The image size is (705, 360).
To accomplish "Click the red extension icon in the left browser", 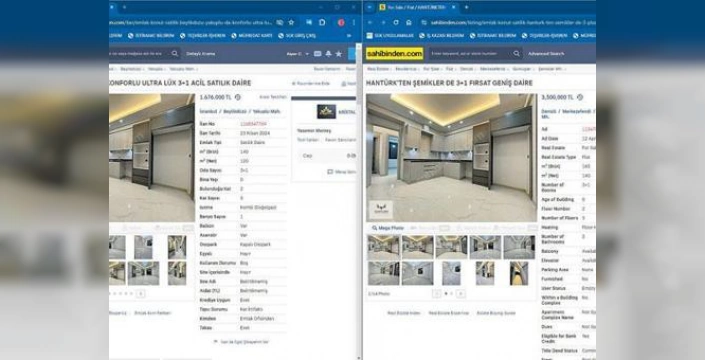I will pyautogui.click(x=341, y=22).
